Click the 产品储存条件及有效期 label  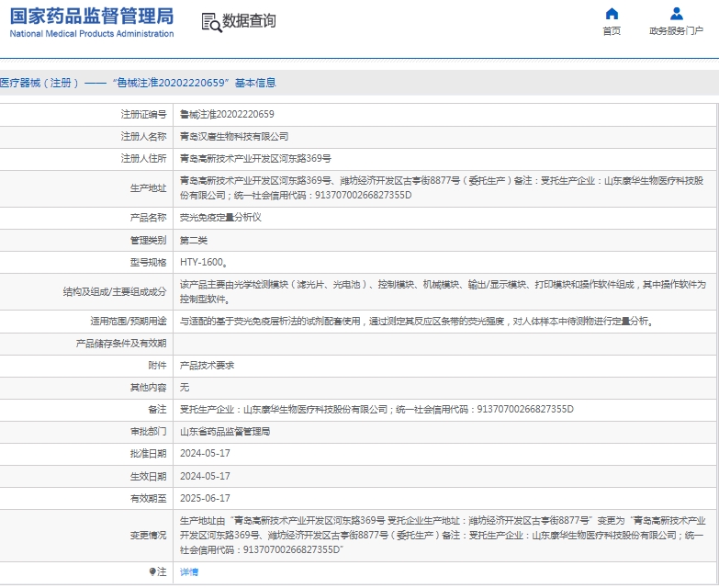(121, 344)
